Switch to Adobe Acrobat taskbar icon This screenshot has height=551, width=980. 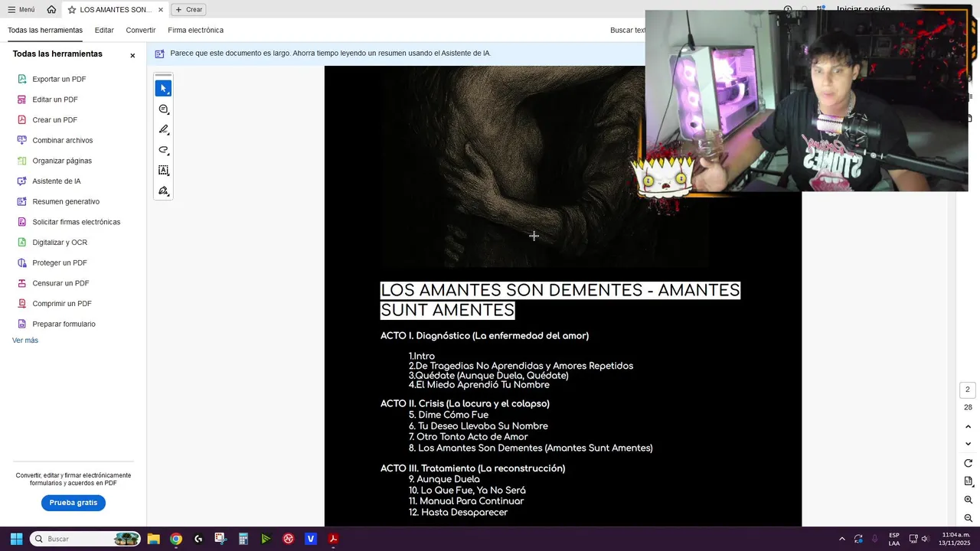click(333, 539)
